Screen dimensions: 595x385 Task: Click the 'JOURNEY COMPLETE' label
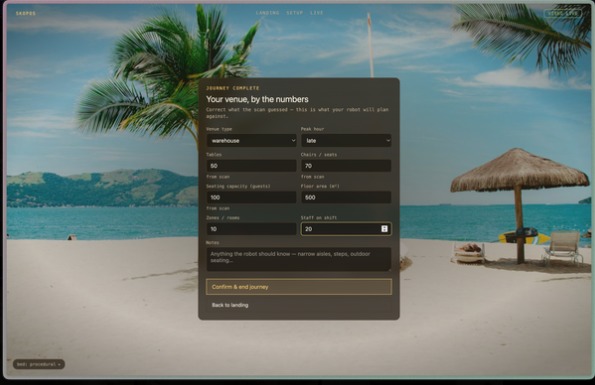[x=233, y=88]
